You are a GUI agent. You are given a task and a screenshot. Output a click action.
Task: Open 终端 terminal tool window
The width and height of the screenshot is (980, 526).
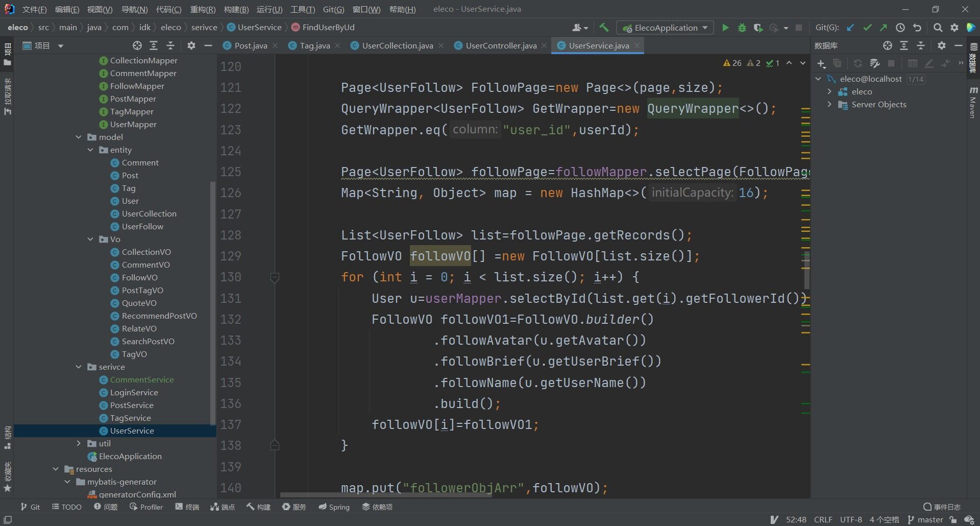tap(187, 507)
